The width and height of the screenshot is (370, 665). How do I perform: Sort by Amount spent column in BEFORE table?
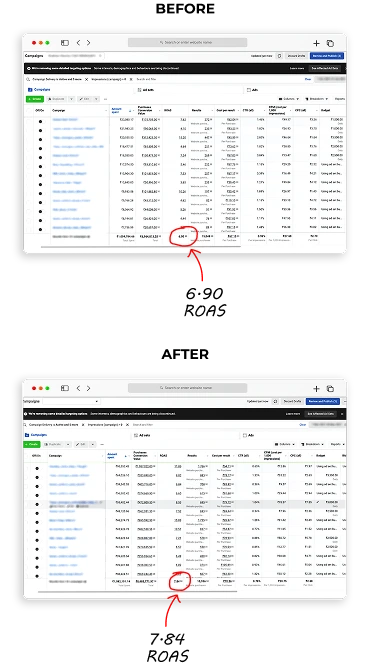122,110
